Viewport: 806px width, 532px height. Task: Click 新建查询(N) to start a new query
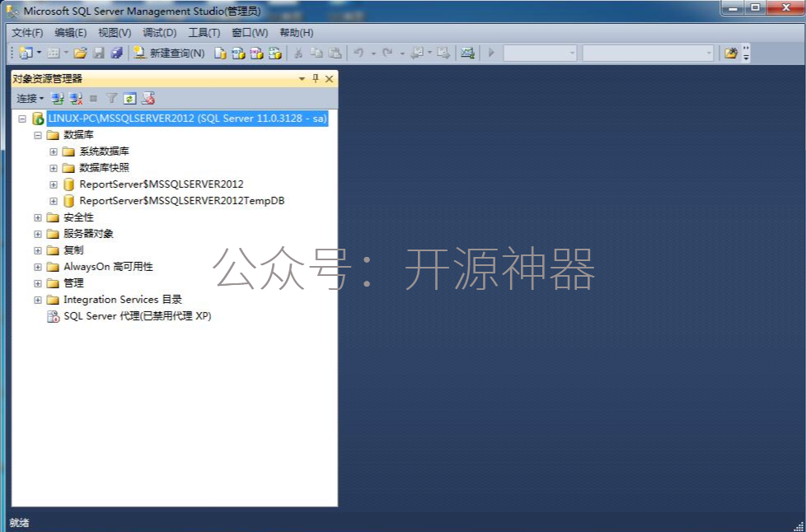click(x=169, y=53)
